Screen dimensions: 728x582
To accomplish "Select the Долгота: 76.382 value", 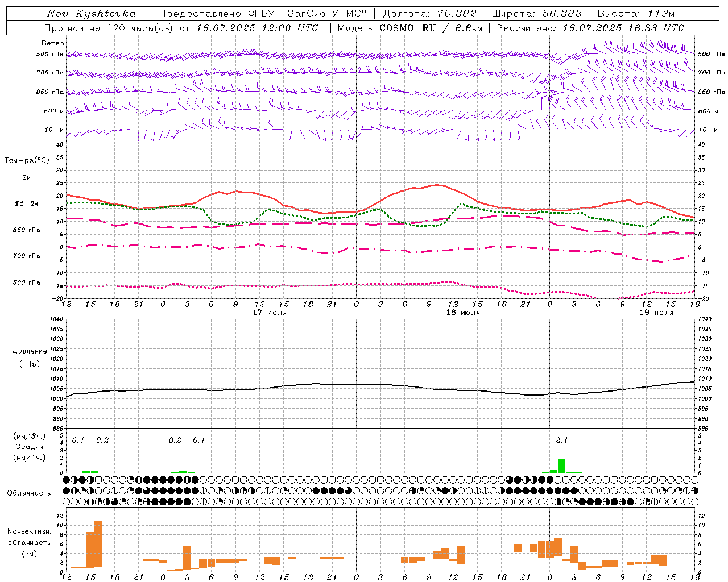I will pos(429,14).
